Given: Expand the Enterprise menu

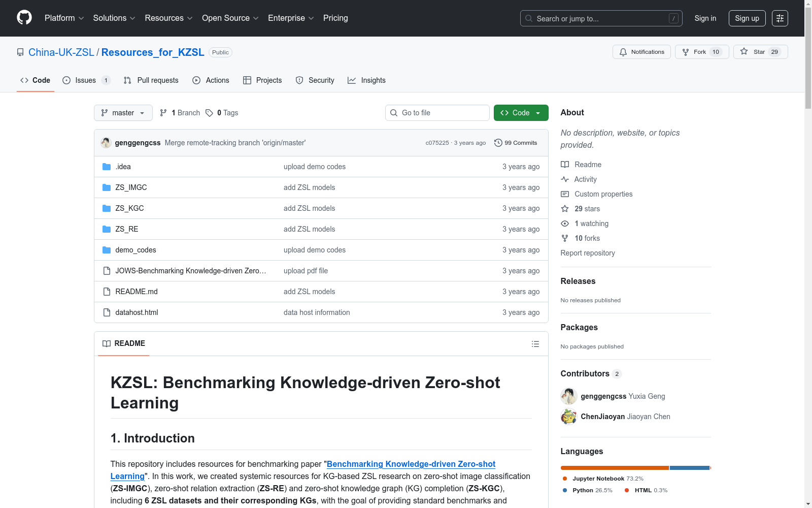Looking at the screenshot, I should pyautogui.click(x=291, y=18).
